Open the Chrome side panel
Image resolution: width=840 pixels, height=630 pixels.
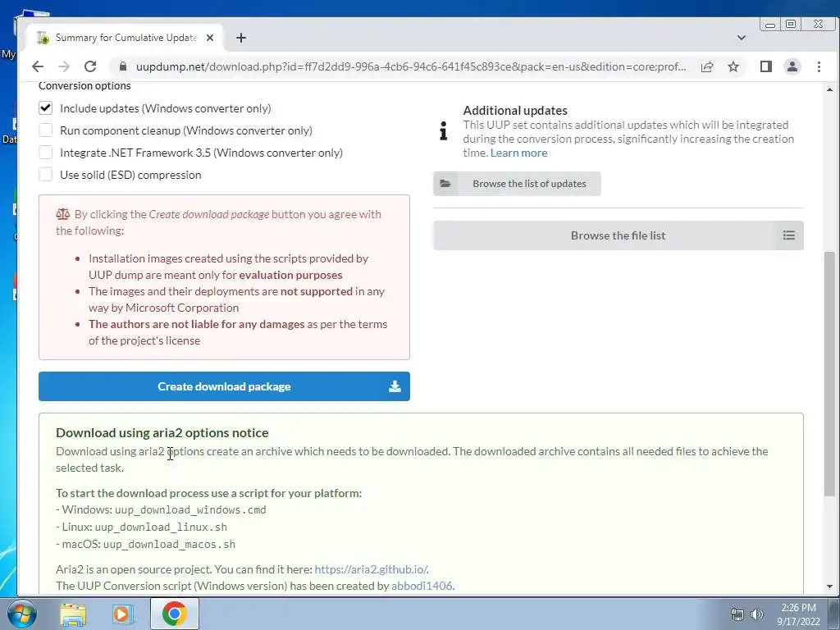click(x=766, y=66)
